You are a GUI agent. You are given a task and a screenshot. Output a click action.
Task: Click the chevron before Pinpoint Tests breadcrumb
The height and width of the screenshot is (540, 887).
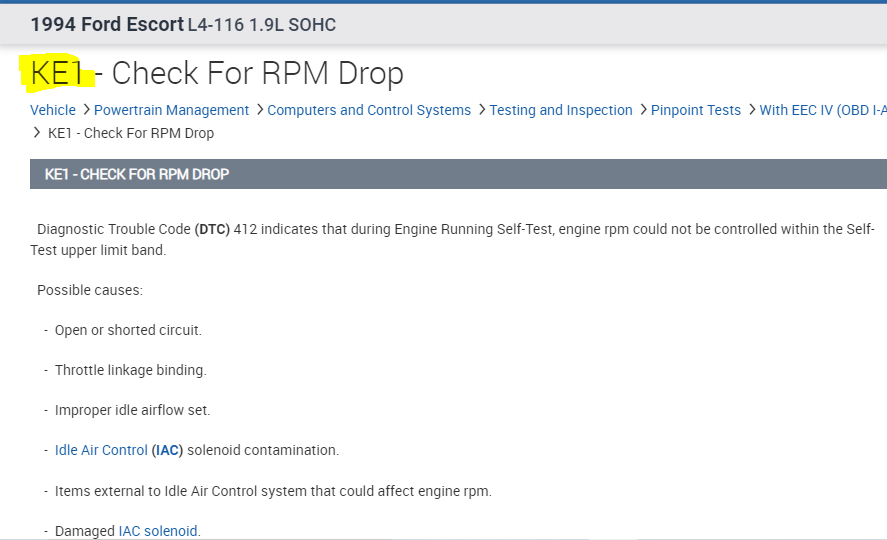(x=643, y=110)
